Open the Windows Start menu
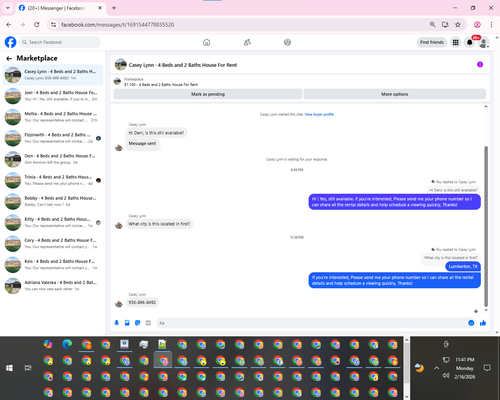This screenshot has height=400, width=500. tap(9, 368)
